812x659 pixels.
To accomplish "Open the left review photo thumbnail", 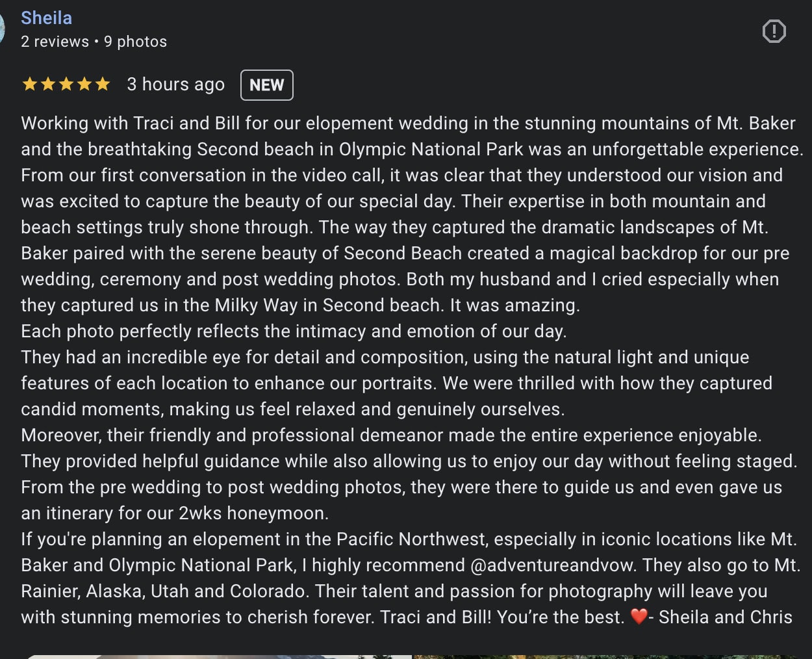I will [x=218, y=655].
